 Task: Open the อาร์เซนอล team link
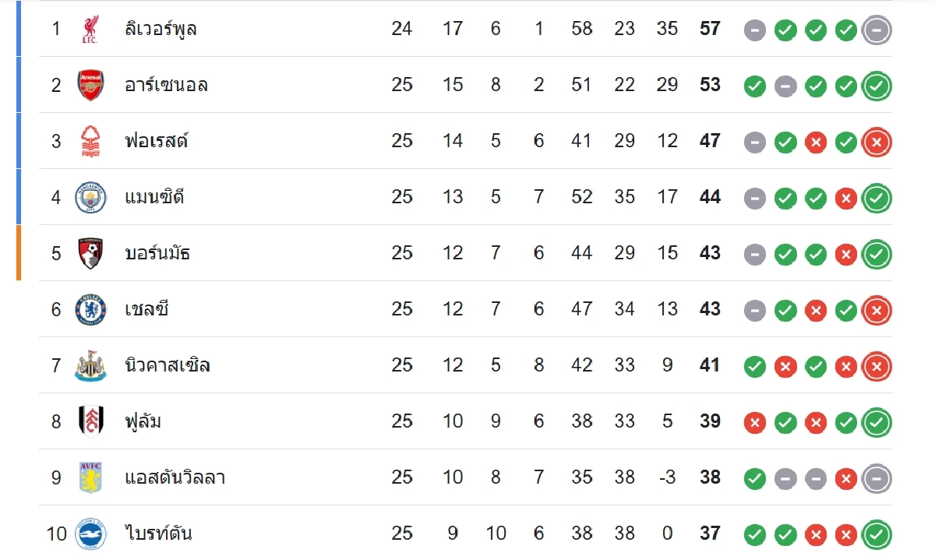click(166, 85)
